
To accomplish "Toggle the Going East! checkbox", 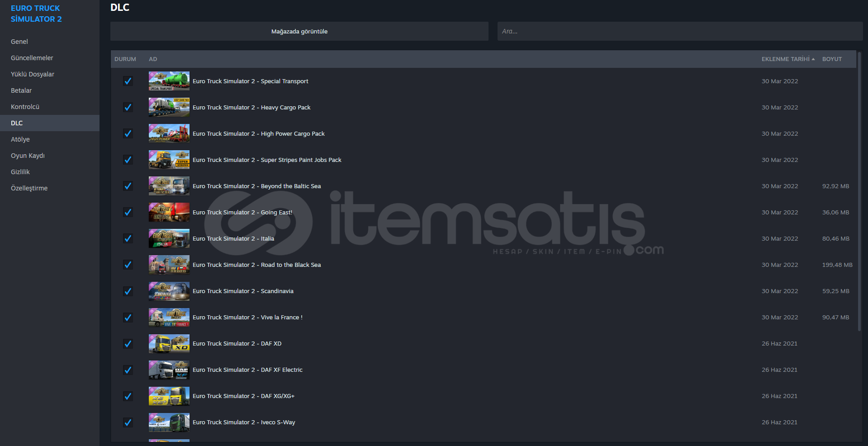I will pyautogui.click(x=128, y=212).
